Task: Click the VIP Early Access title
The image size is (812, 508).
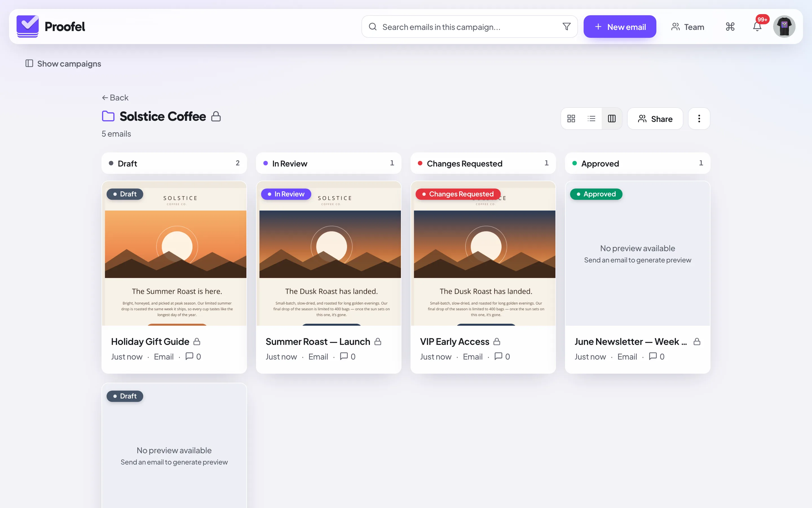Action: tap(455, 342)
